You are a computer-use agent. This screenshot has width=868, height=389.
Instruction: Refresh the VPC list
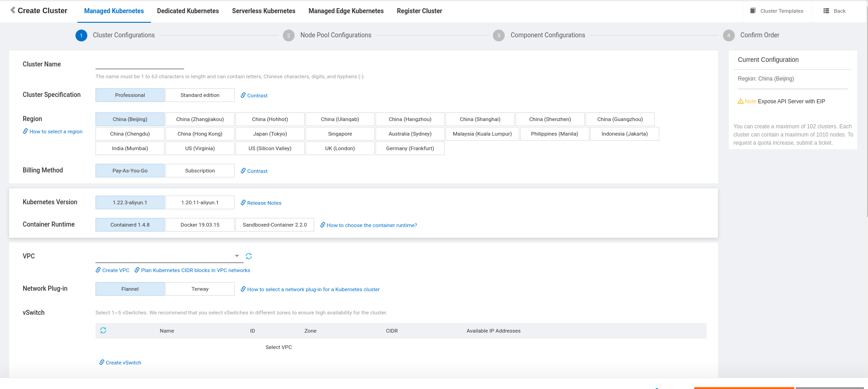click(x=249, y=256)
